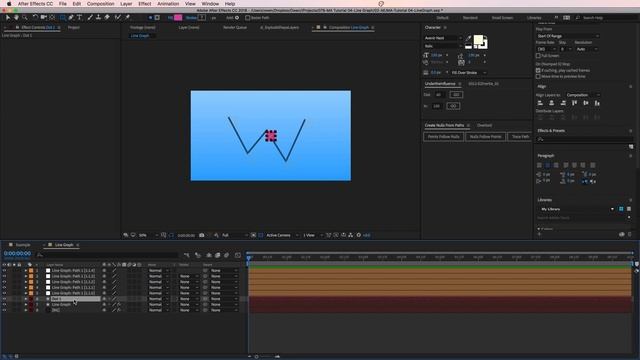
Task: Select the Rotation tool
Action: click(35, 18)
